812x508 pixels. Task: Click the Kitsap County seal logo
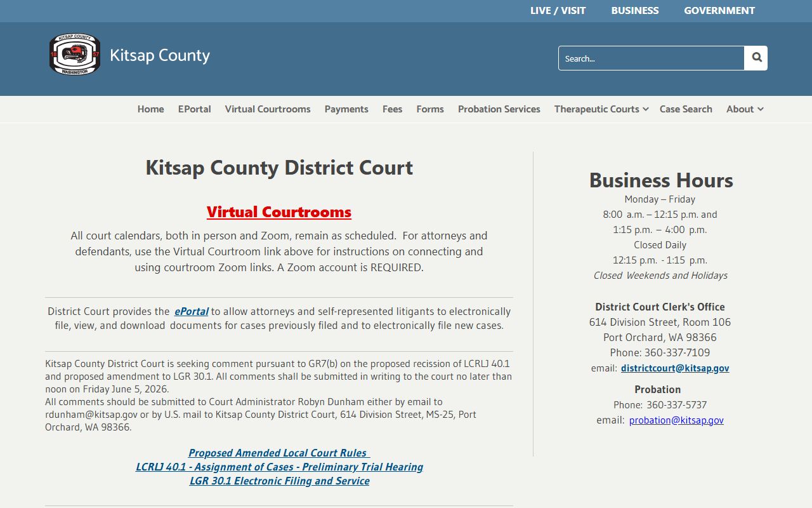click(75, 55)
